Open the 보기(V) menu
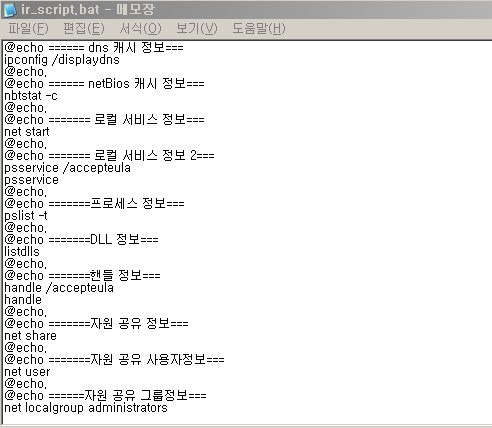This screenshot has width=492, height=428. (x=197, y=29)
